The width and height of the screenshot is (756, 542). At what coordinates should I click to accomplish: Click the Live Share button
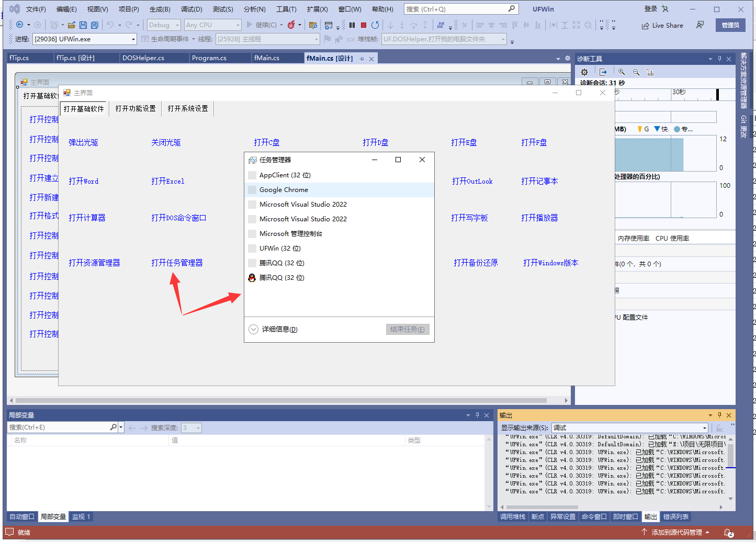click(662, 25)
